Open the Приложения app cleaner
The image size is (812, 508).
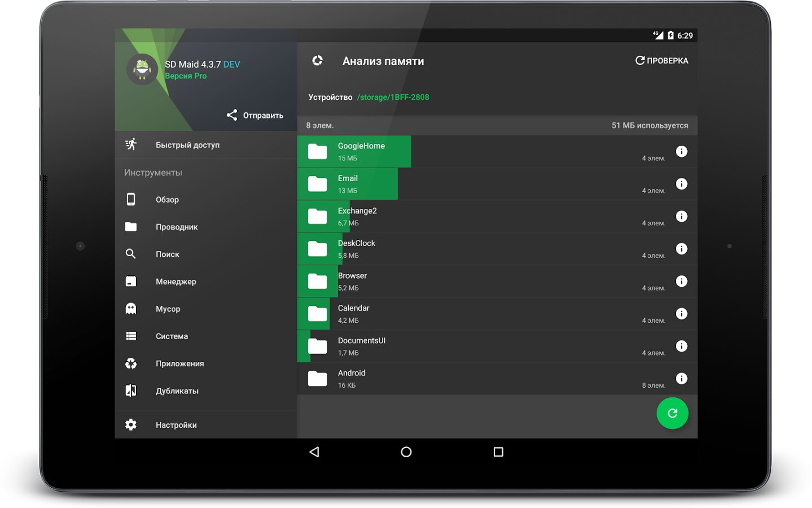coord(206,364)
